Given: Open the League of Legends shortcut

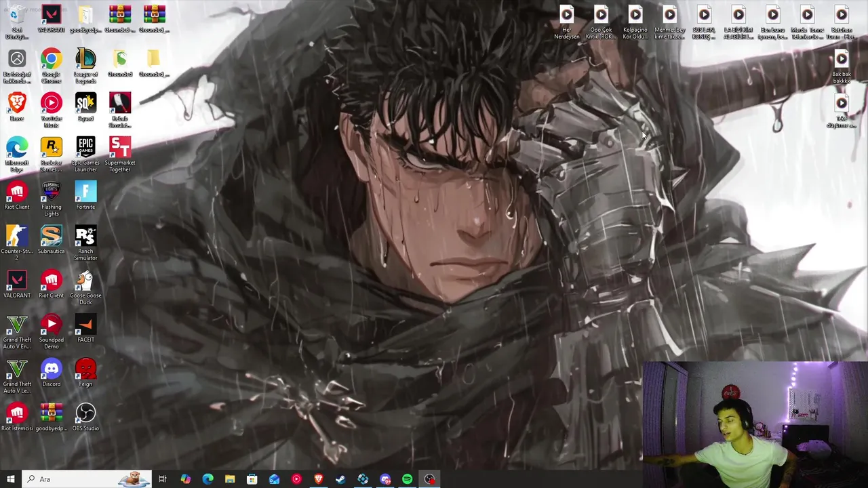Looking at the screenshot, I should pyautogui.click(x=85, y=66).
